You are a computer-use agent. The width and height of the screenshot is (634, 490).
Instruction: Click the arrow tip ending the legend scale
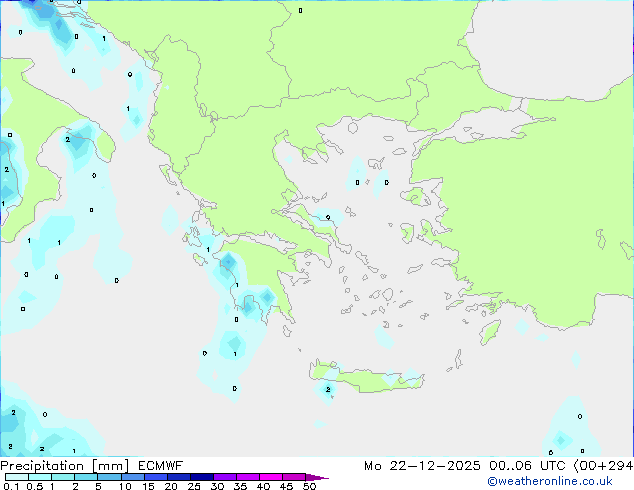pyautogui.click(x=317, y=477)
